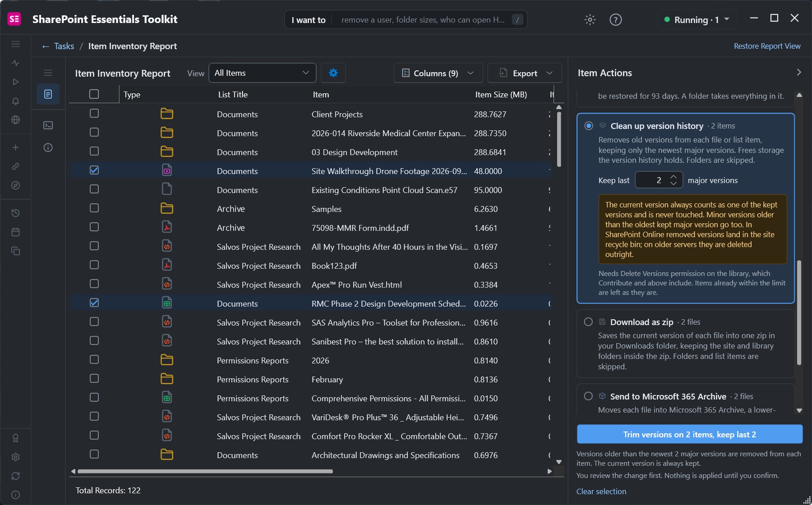
Task: Sort by the Type column header
Action: pyautogui.click(x=132, y=95)
